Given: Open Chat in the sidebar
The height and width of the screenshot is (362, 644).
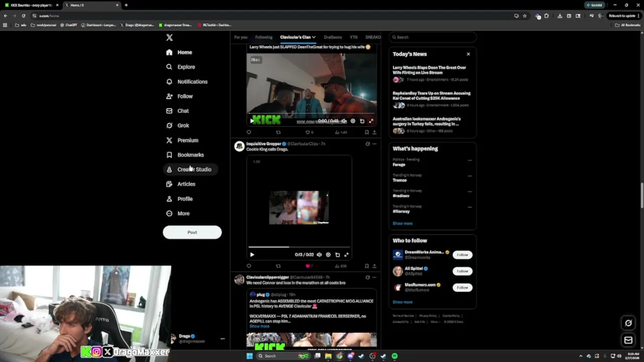Looking at the screenshot, I should (178, 111).
